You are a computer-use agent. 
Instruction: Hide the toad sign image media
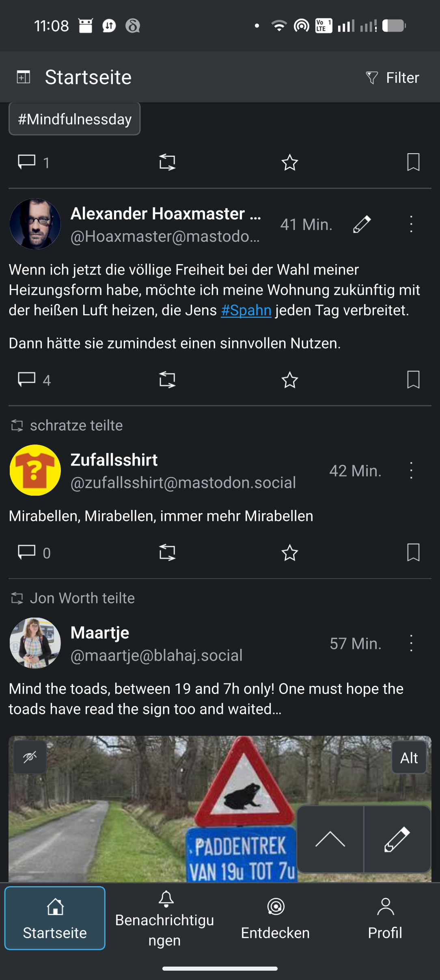click(30, 757)
